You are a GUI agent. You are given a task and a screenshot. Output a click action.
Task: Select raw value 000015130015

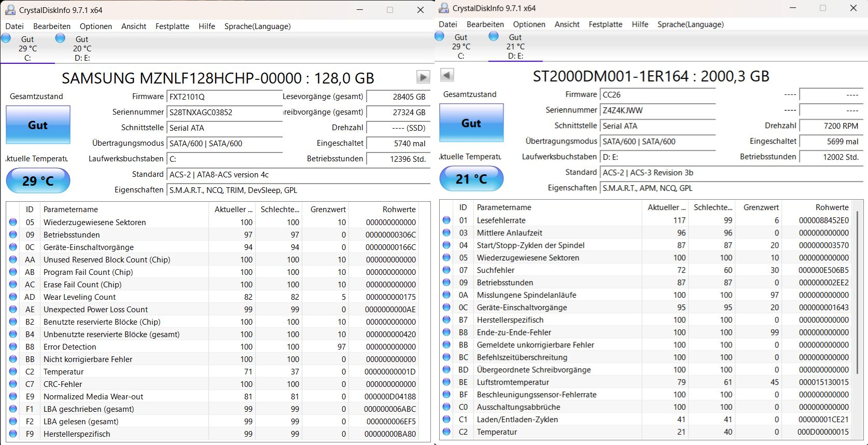(x=824, y=382)
